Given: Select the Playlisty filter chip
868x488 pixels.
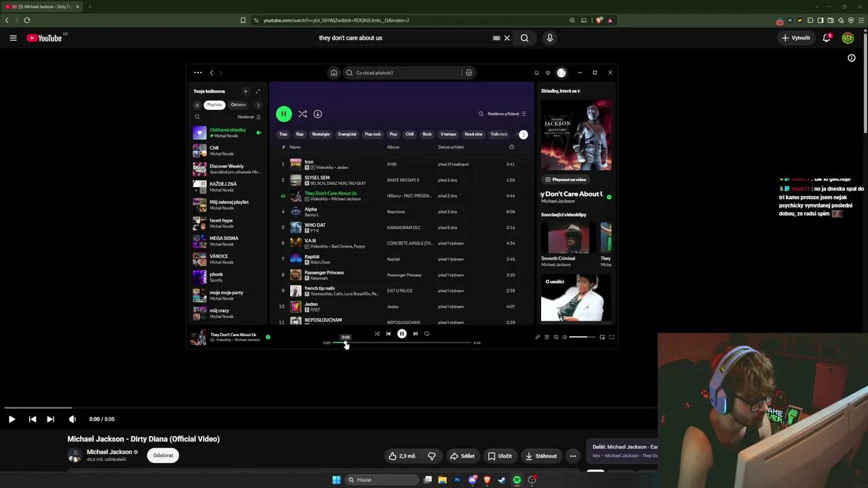Looking at the screenshot, I should (x=215, y=105).
